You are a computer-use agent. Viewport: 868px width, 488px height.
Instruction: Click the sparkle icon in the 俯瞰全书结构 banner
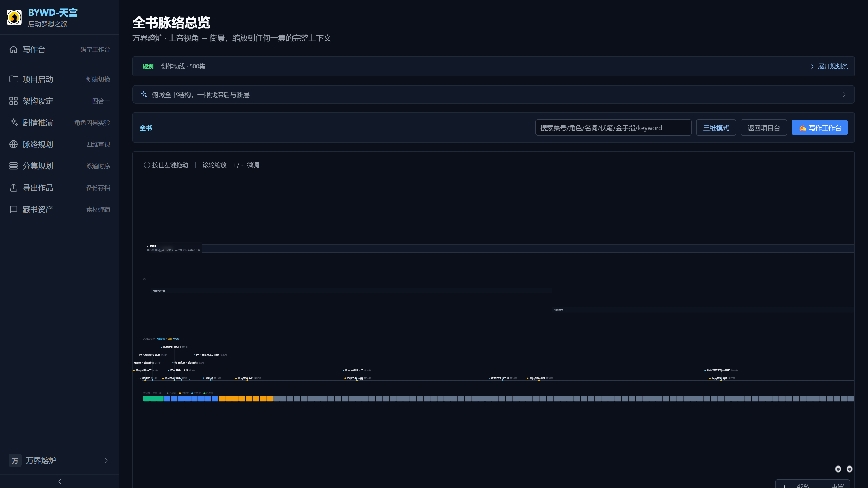(x=144, y=95)
